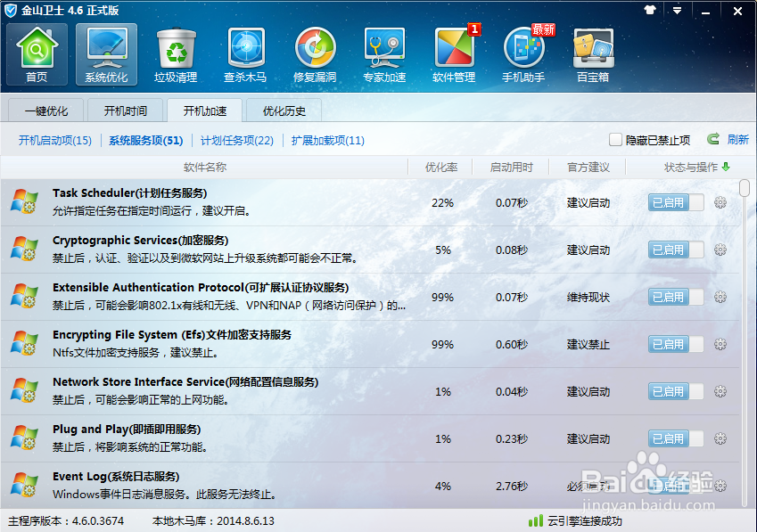Open the title bar dropdown menu arrow
The height and width of the screenshot is (532, 757).
pos(678,11)
